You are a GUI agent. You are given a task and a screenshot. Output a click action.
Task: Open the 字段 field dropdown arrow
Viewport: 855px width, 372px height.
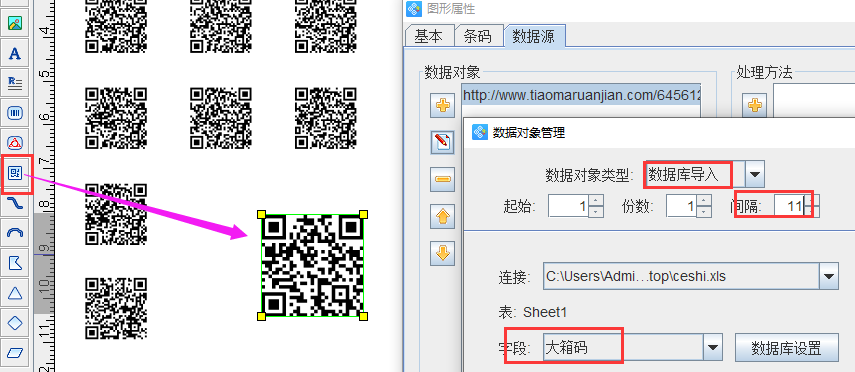pos(713,348)
